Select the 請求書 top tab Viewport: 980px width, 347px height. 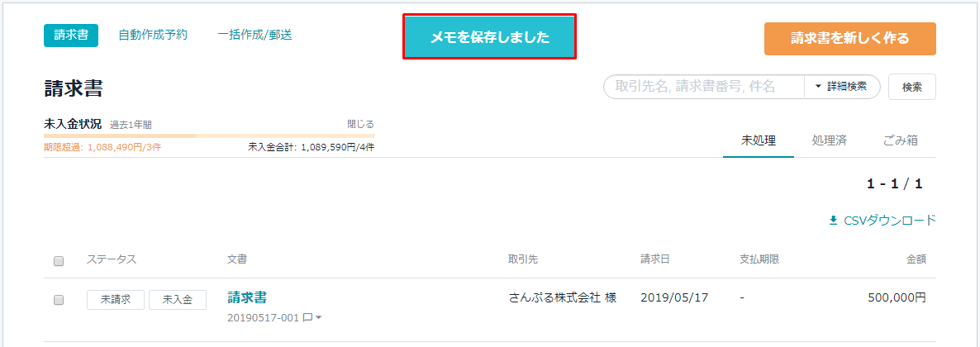[70, 35]
